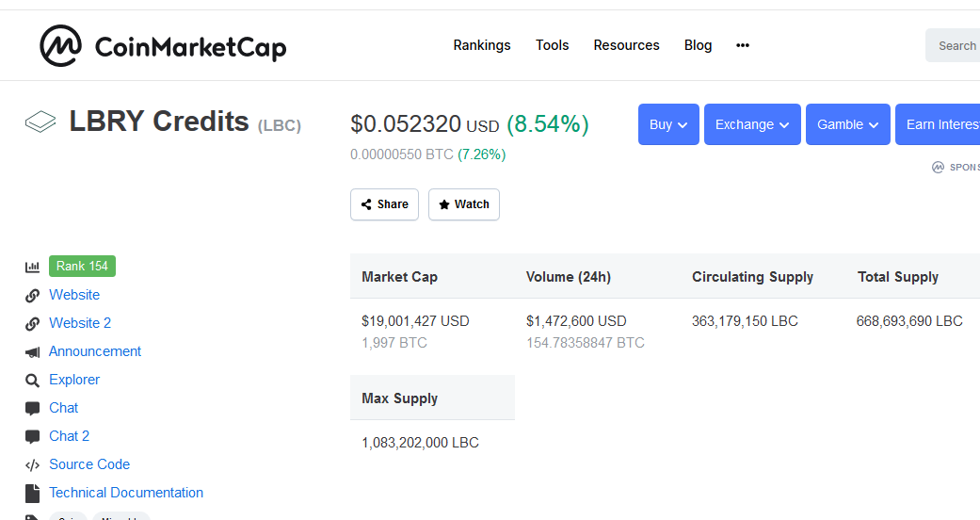980x520 pixels.
Task: Toggle Watch star for LBRY Credits
Action: click(x=463, y=204)
